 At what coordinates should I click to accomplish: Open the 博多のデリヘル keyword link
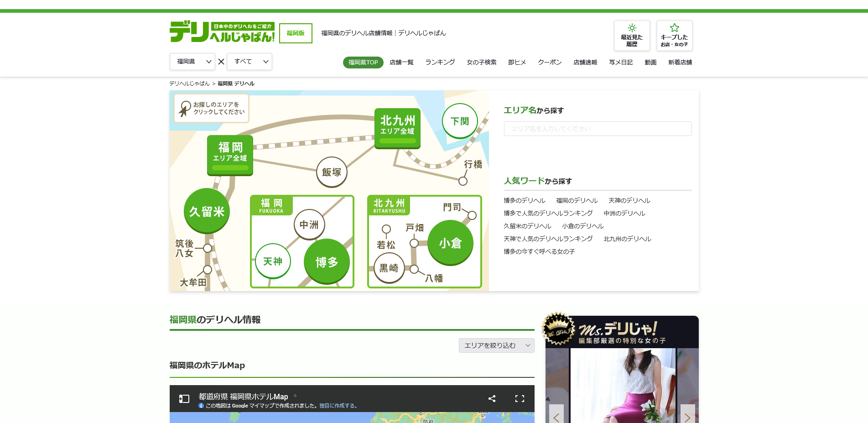pos(525,200)
